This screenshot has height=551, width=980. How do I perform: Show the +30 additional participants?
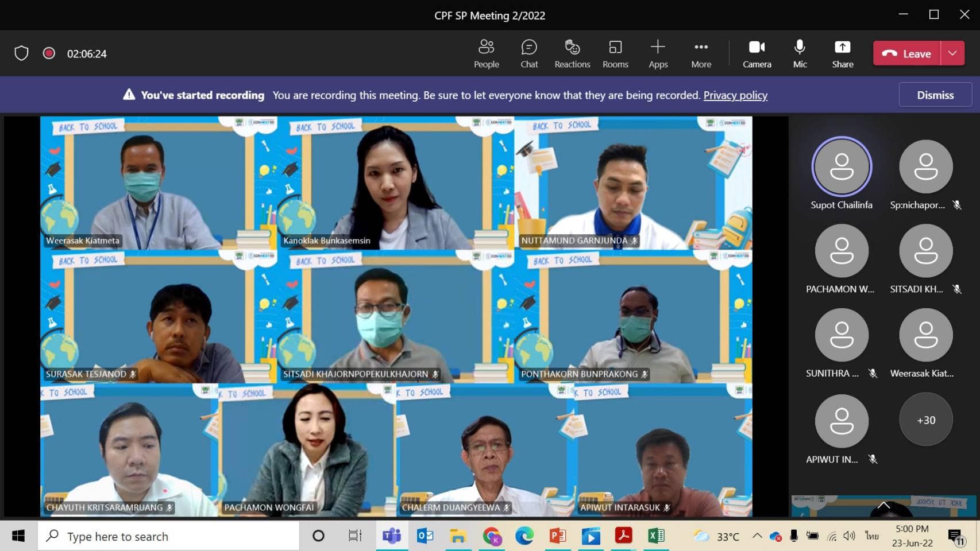(x=925, y=420)
